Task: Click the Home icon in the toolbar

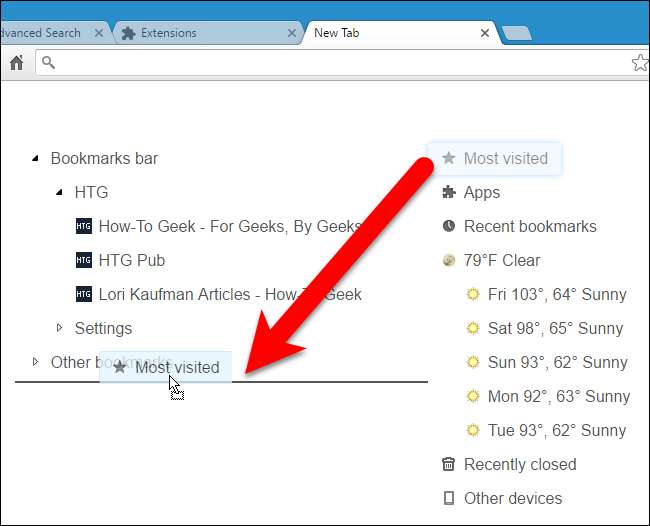Action: [x=16, y=63]
